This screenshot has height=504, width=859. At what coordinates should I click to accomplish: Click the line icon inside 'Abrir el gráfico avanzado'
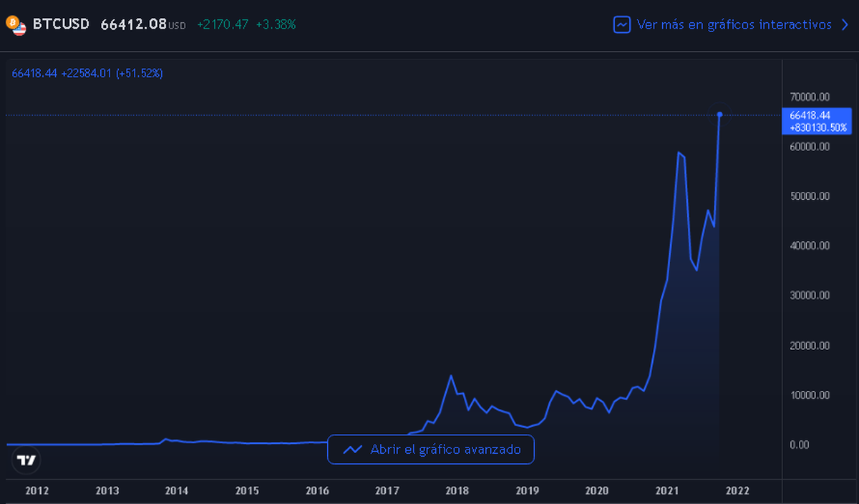tap(352, 450)
